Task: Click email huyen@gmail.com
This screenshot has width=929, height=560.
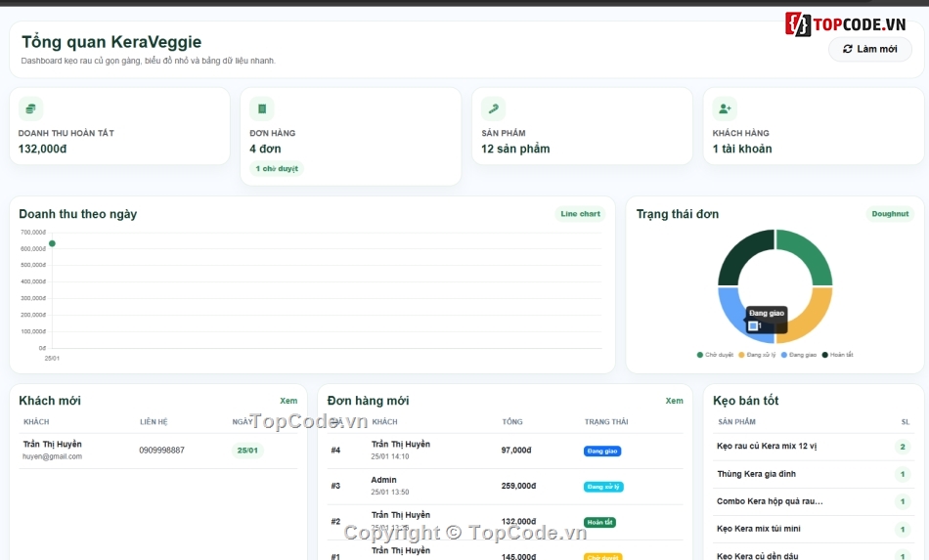Action: pyautogui.click(x=52, y=456)
